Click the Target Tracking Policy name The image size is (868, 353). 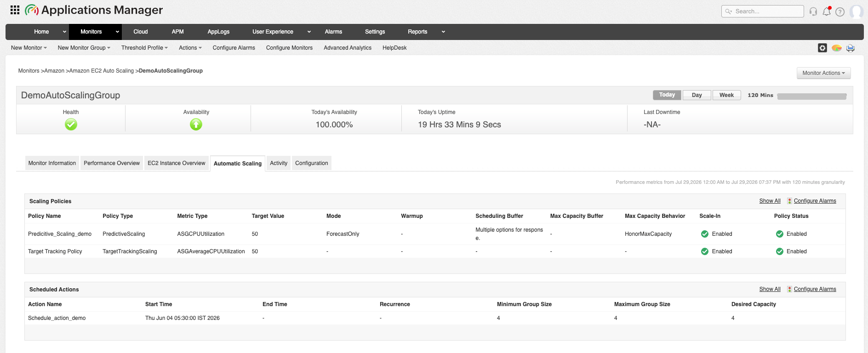55,251
